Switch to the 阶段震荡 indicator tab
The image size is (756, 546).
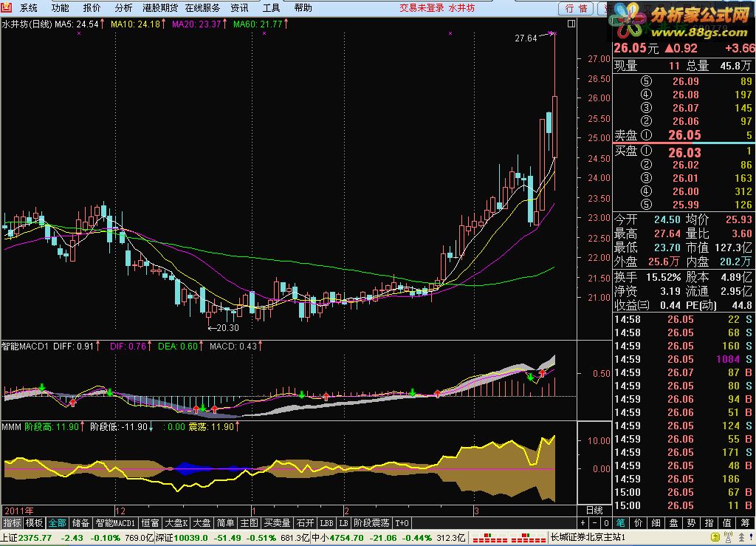click(371, 523)
